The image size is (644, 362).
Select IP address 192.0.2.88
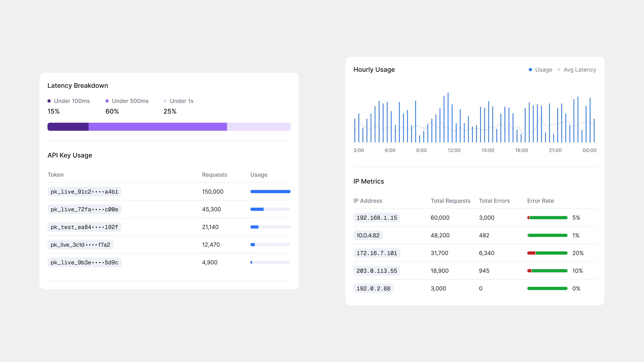tap(373, 289)
